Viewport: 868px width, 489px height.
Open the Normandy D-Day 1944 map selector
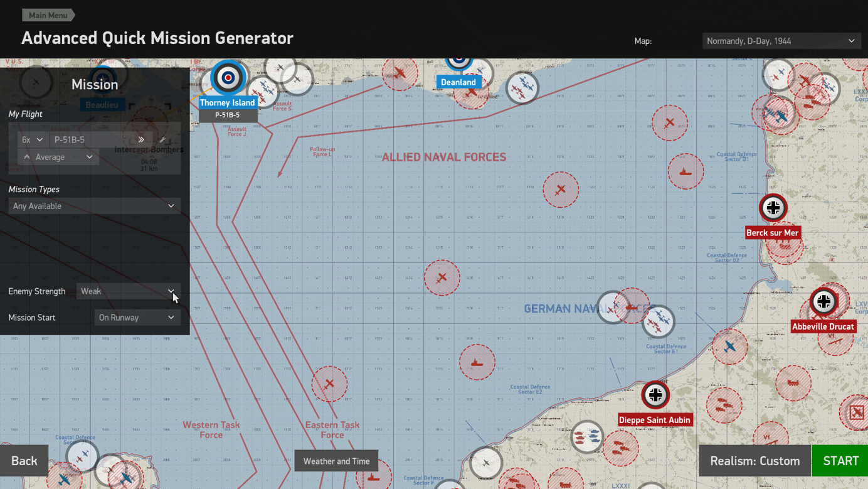click(781, 41)
